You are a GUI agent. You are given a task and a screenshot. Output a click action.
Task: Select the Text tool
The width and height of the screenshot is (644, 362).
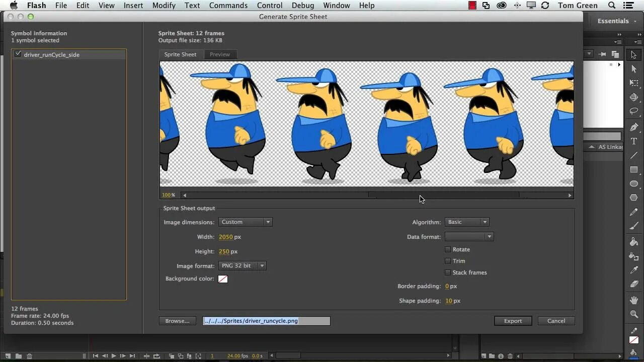click(634, 141)
